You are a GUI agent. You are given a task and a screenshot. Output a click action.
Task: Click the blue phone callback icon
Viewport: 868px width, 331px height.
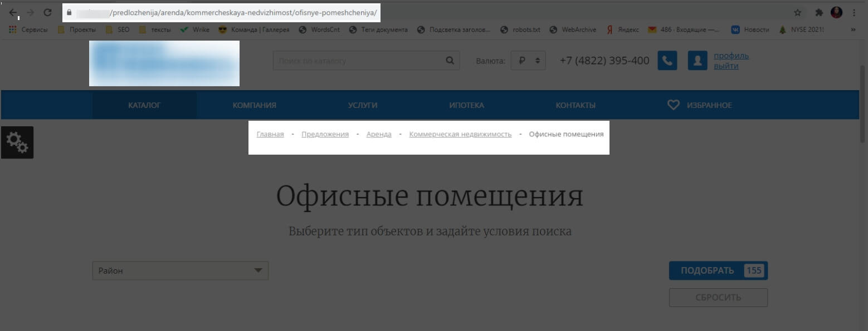(667, 61)
